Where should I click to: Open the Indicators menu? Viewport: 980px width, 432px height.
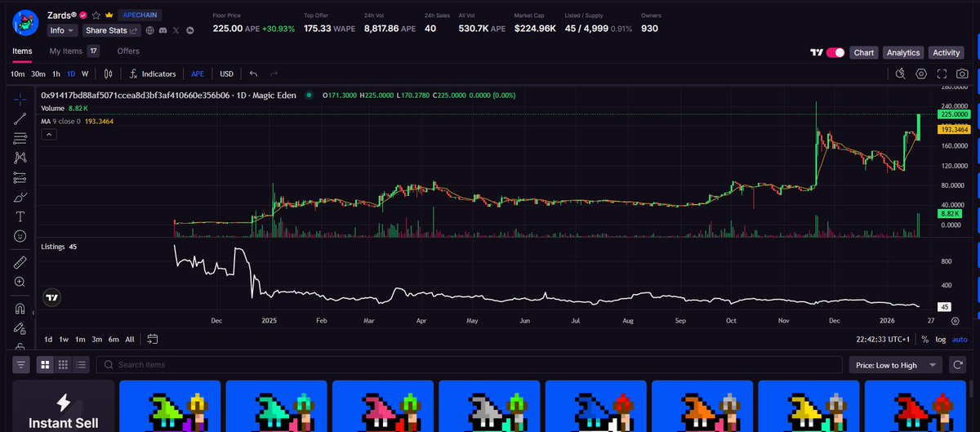[x=153, y=73]
